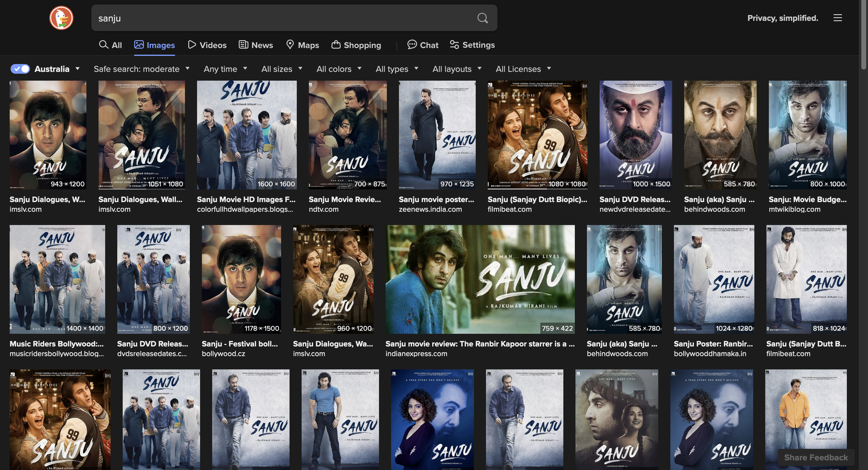Expand the Any time filter
Screen dimensions: 868x470
(x=225, y=69)
